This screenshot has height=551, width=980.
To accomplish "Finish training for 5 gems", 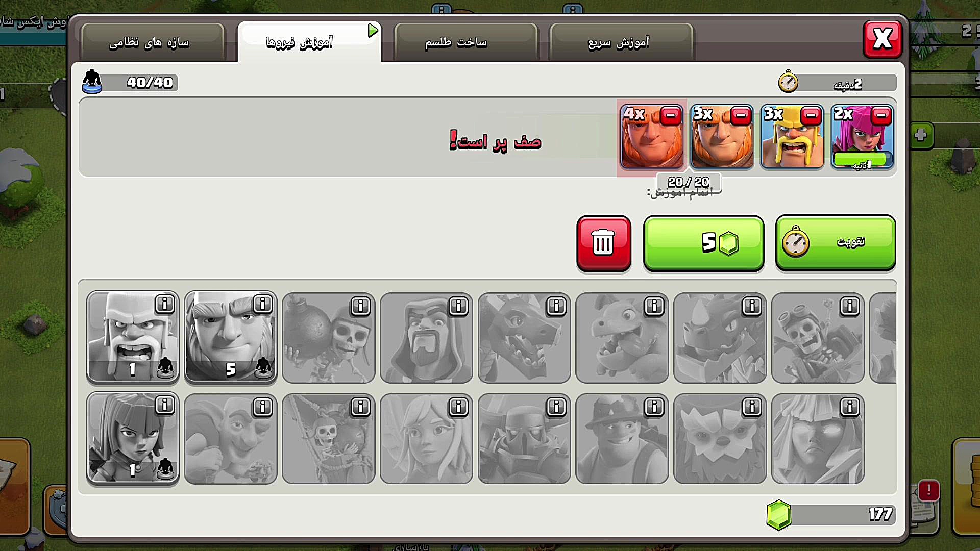I will (704, 243).
